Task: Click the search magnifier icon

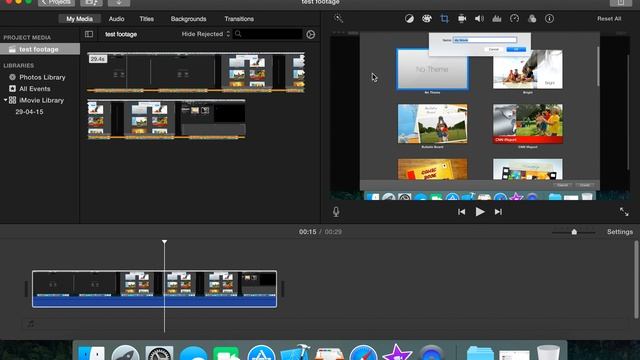Action: click(238, 34)
